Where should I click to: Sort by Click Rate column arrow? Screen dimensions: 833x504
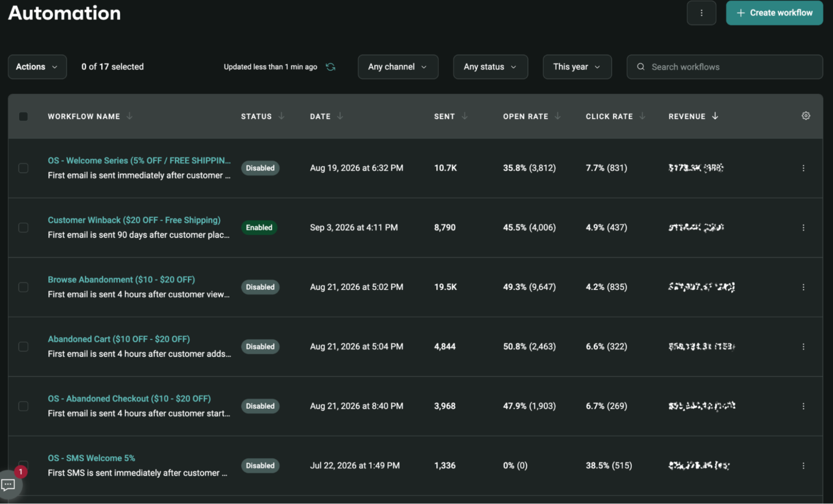pos(642,116)
